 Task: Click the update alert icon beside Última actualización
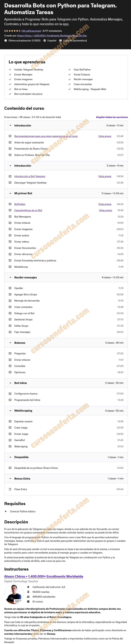coord(6,41)
